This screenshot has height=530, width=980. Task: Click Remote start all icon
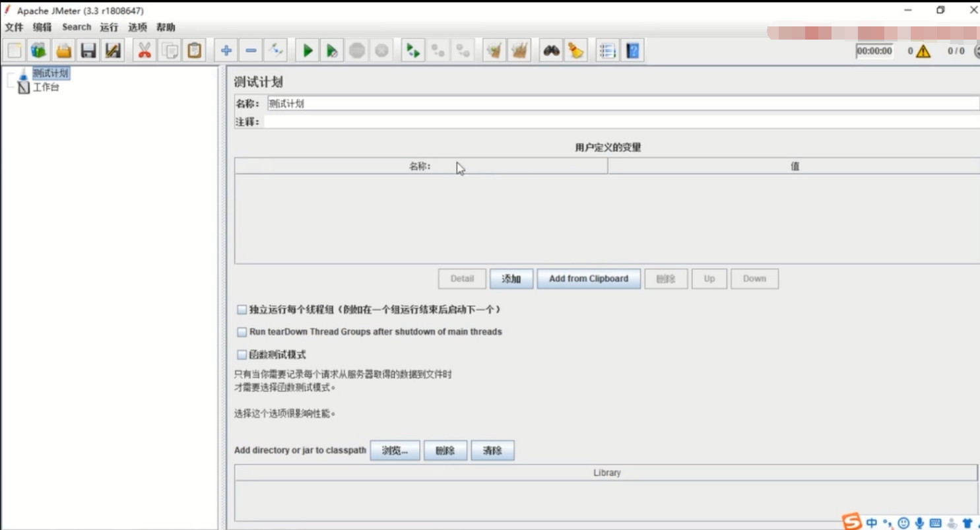coord(413,50)
